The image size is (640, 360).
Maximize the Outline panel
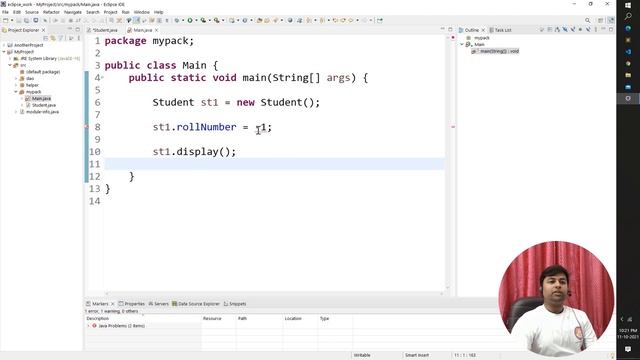611,29
